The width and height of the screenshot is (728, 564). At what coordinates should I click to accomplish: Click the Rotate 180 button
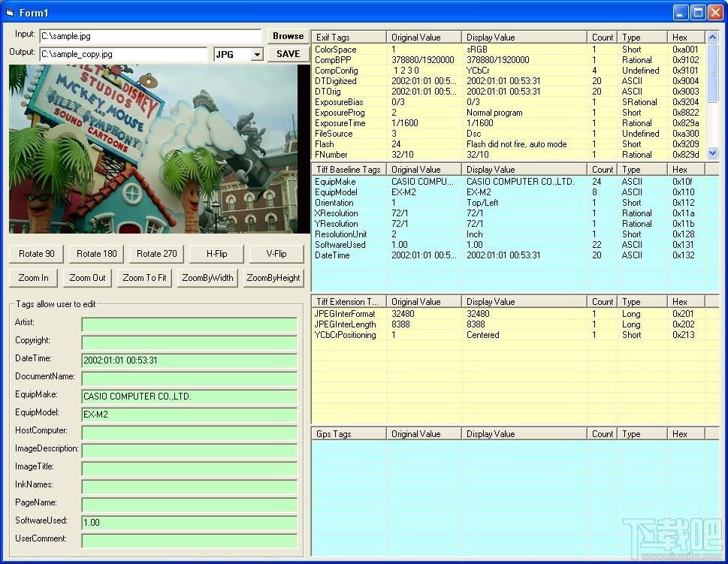click(97, 254)
